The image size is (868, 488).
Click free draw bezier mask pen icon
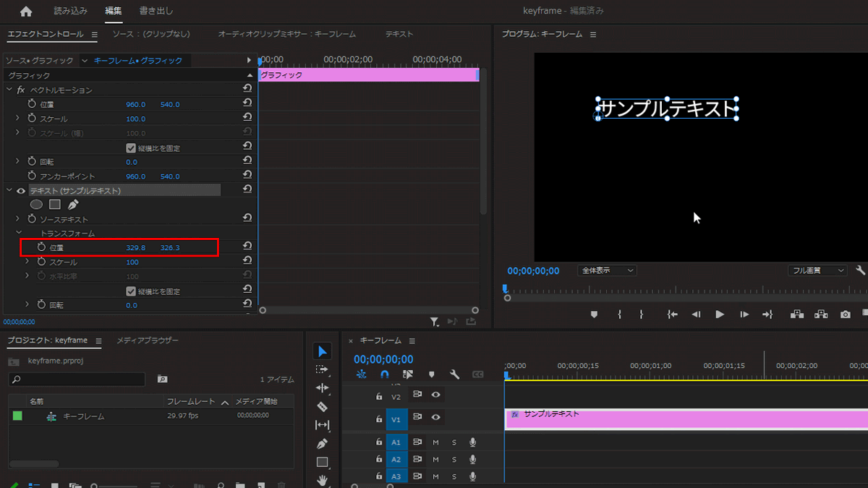click(x=73, y=205)
